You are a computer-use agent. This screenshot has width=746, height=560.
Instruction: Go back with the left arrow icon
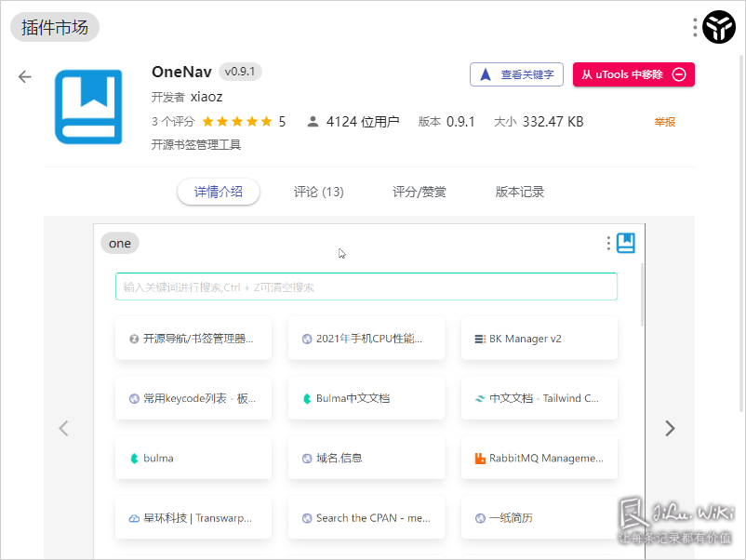[x=25, y=76]
